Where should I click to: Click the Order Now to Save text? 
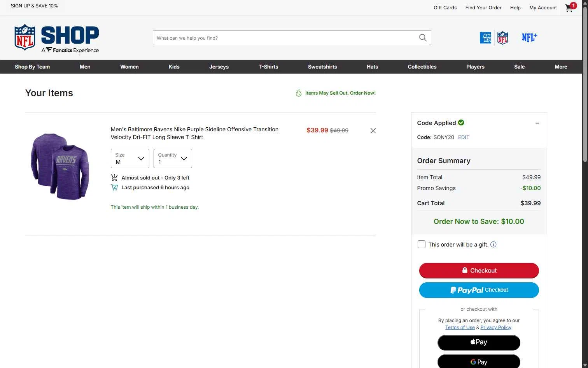coord(479,222)
